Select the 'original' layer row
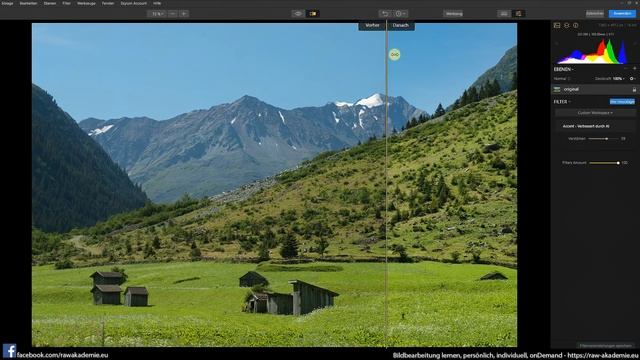Image resolution: width=640 pixels, height=360 pixels. pyautogui.click(x=595, y=89)
